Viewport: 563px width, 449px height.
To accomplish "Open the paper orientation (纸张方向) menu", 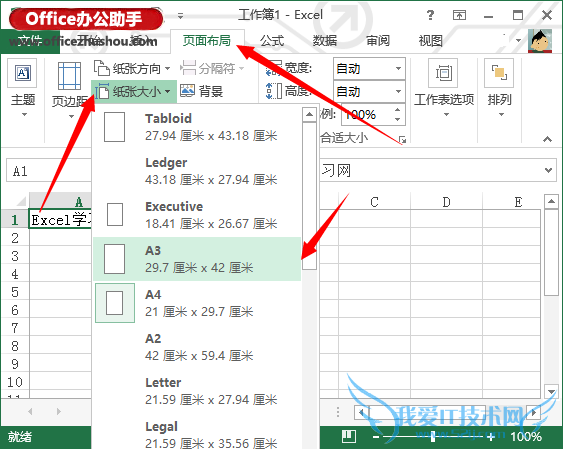I will tap(132, 68).
